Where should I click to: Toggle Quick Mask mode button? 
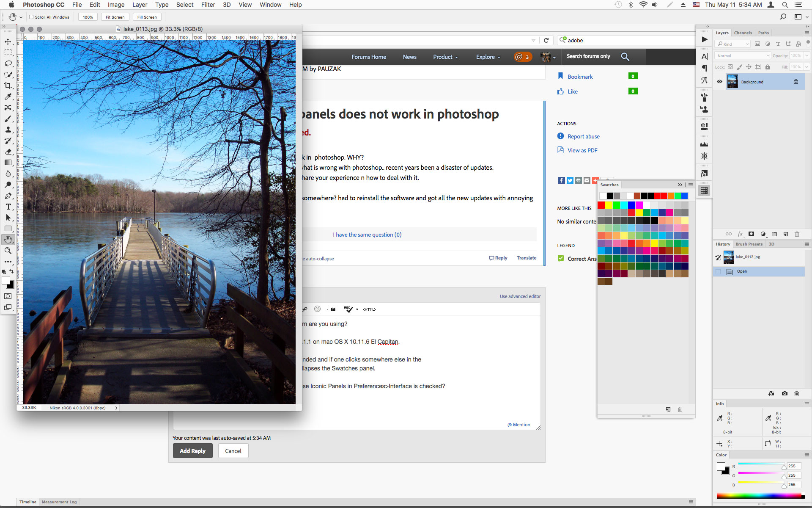point(8,296)
